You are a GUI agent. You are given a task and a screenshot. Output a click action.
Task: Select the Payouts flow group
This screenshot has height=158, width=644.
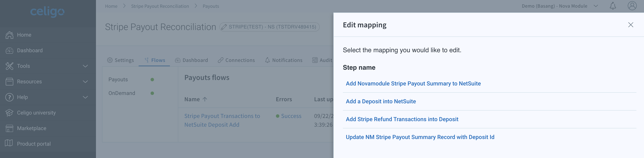click(118, 79)
